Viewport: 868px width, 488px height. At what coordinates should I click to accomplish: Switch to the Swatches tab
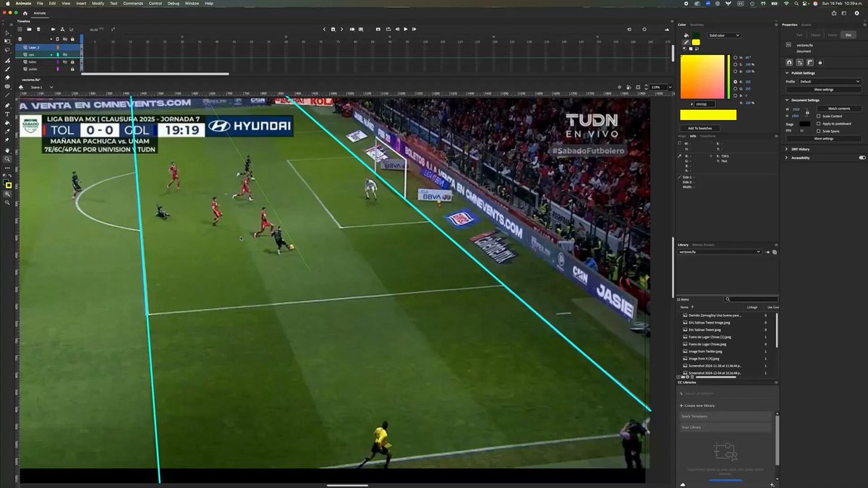pos(697,25)
